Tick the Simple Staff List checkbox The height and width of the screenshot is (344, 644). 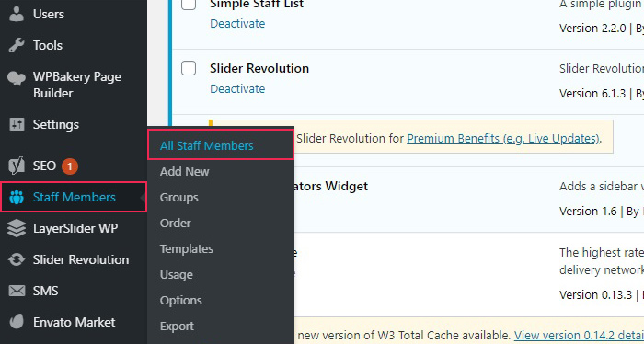[x=189, y=4]
